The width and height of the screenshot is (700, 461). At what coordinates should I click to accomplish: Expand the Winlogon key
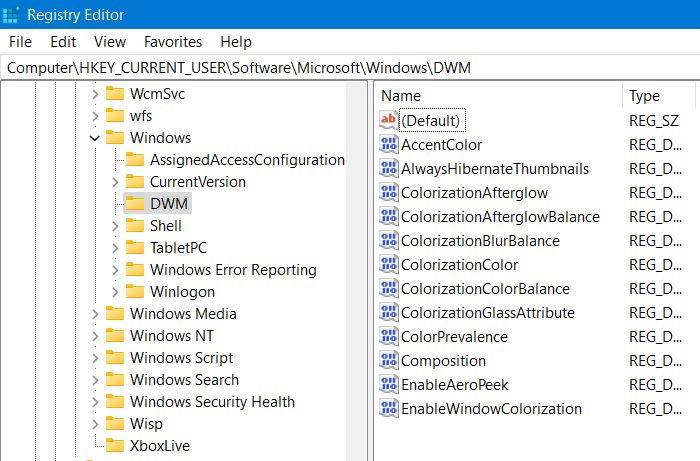[x=115, y=292]
